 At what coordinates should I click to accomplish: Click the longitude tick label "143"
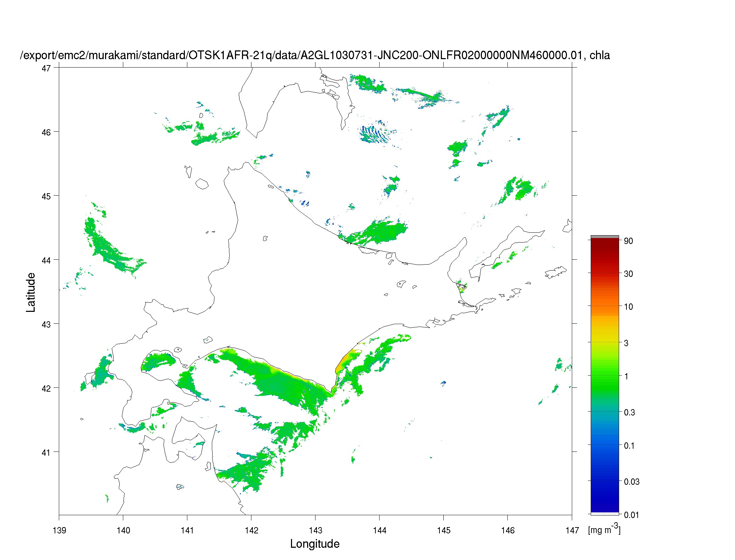coord(316,530)
